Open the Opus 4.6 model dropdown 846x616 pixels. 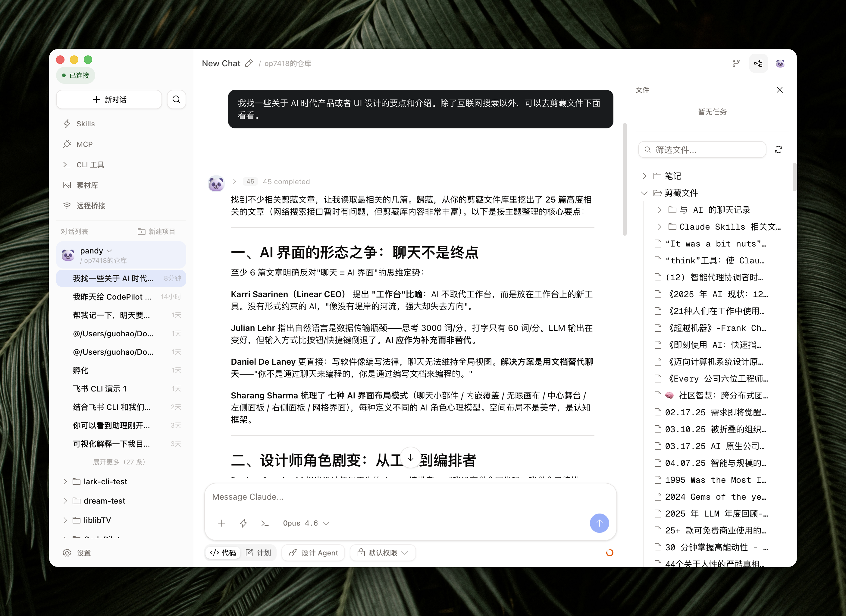[306, 523]
